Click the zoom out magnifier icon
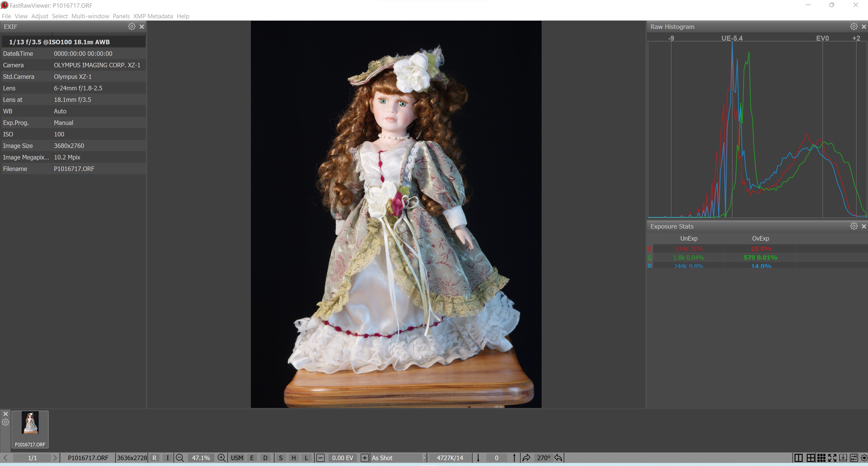 [x=180, y=458]
